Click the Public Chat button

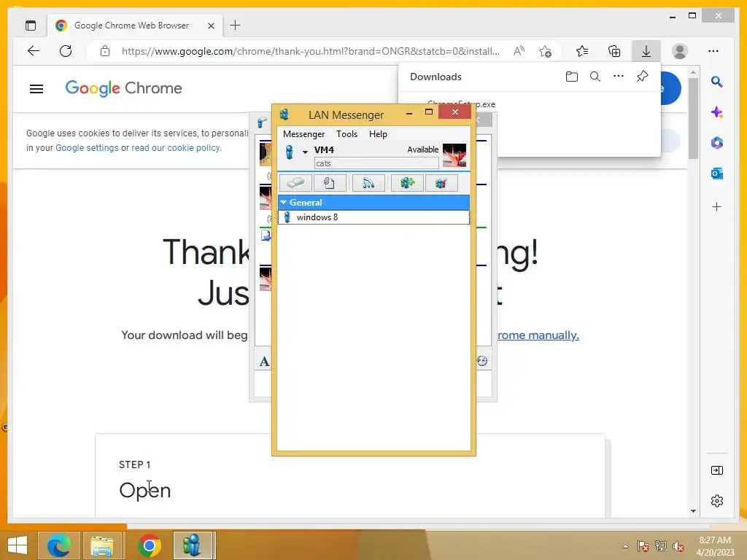click(x=441, y=183)
